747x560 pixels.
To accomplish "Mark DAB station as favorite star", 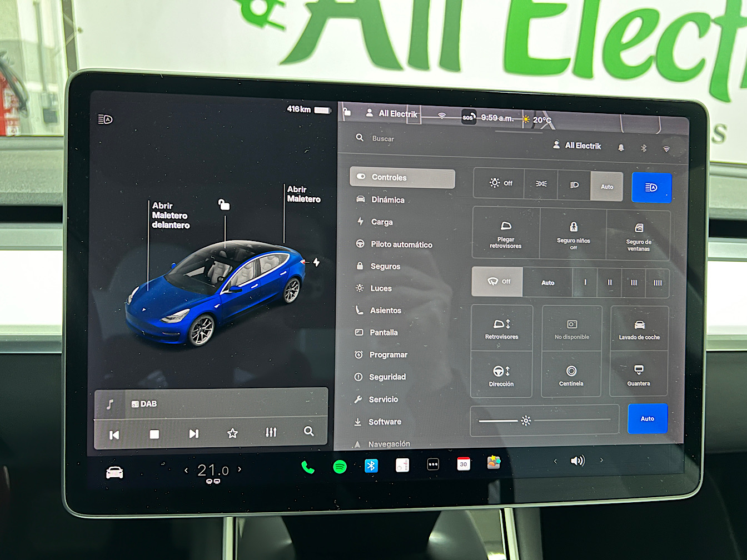I will tap(232, 433).
